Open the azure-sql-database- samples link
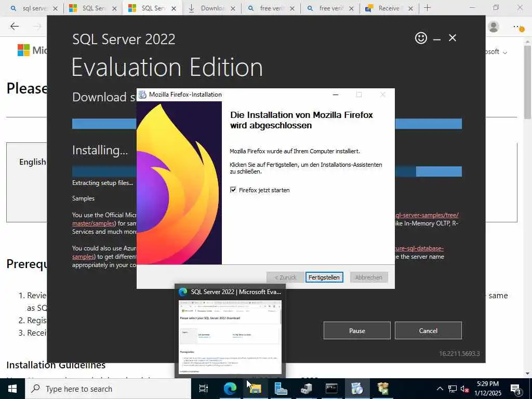The image size is (532, 399). pos(419,248)
